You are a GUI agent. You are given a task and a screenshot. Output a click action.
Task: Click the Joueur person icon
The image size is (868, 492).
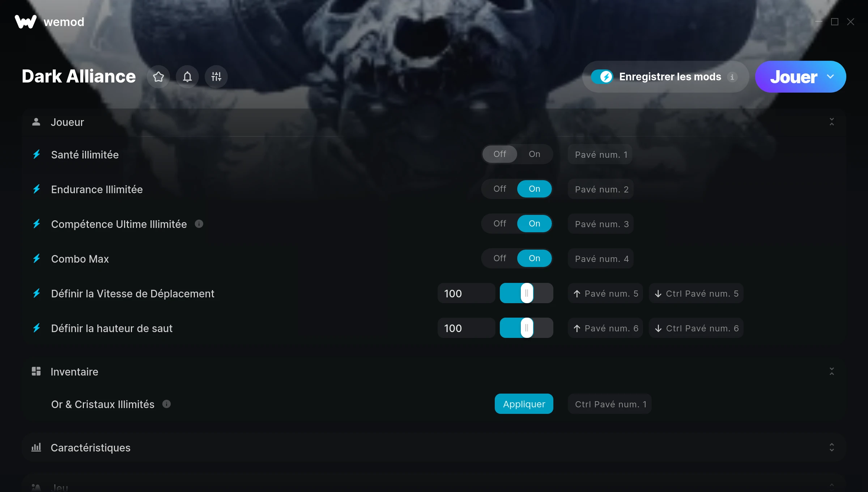coord(36,122)
